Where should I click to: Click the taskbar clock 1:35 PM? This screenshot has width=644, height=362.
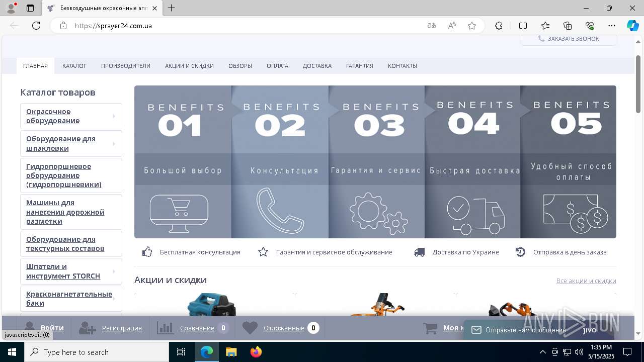click(601, 347)
